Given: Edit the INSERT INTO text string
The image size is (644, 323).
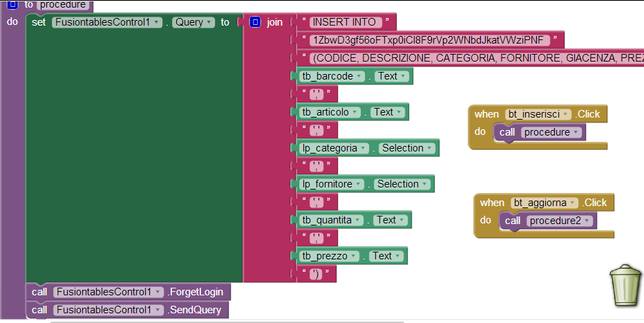Looking at the screenshot, I should (345, 22).
